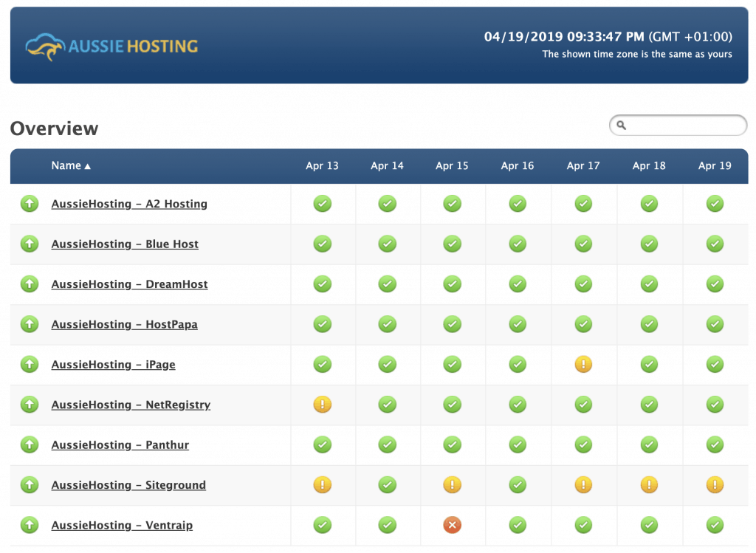
Task: Click NetRegistry's Apr 13 yellow warning icon
Action: coord(322,405)
